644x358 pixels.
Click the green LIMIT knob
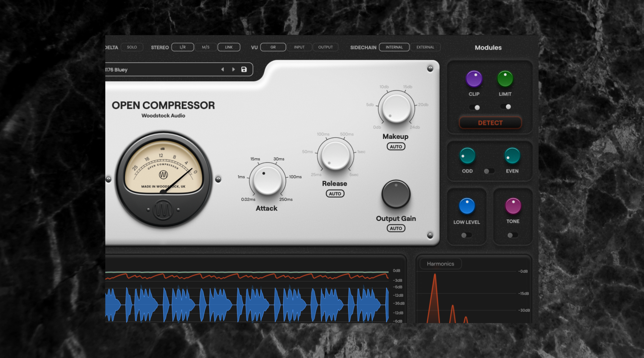(505, 79)
